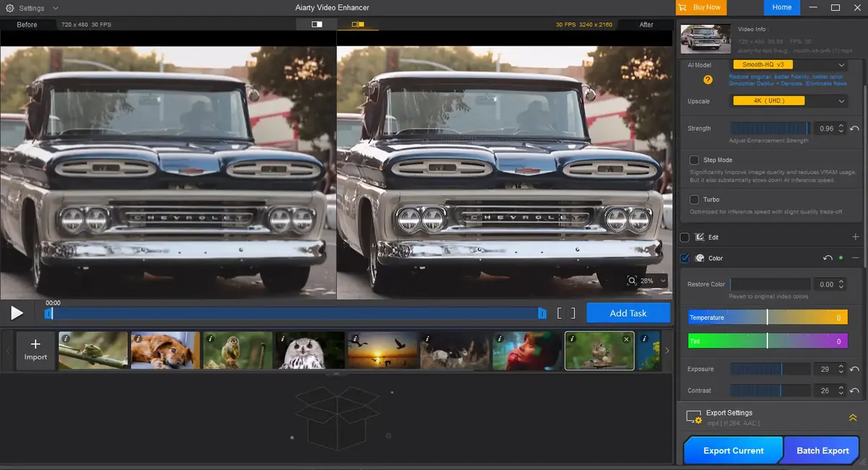Viewport: 868px width, 470px height.
Task: Open the 26% zoom level dropdown
Action: tap(652, 281)
